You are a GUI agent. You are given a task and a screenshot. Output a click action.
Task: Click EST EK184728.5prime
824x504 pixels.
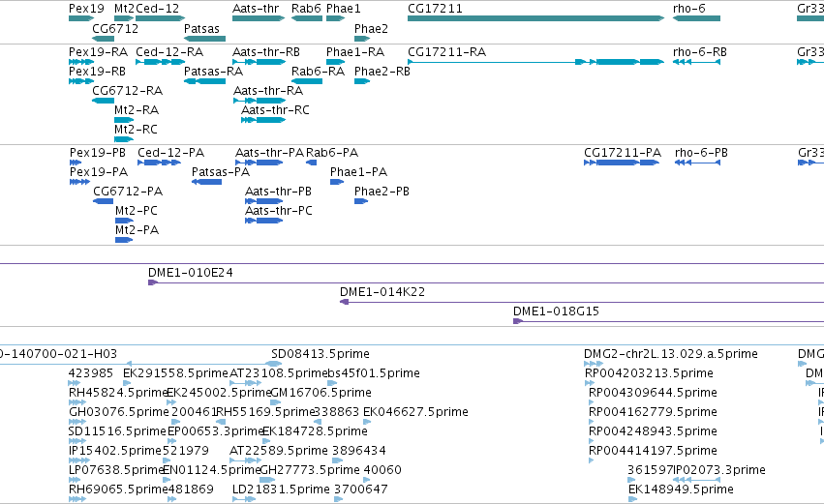(x=315, y=431)
